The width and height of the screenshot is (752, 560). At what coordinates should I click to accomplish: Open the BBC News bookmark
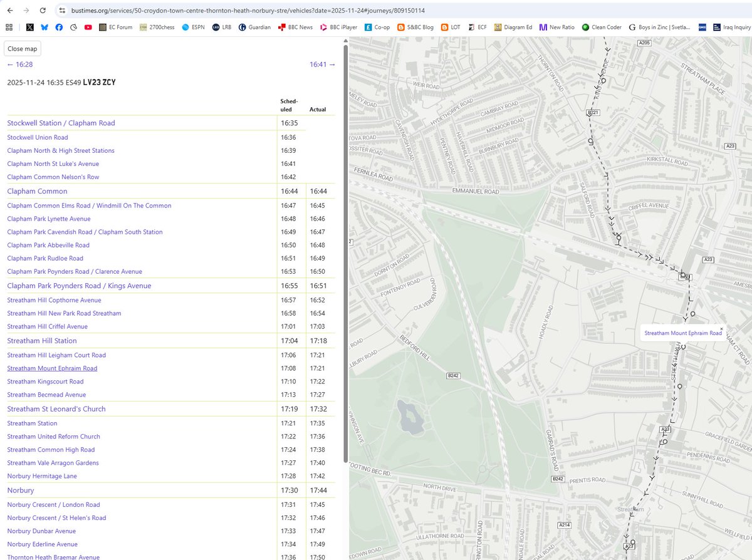click(295, 27)
